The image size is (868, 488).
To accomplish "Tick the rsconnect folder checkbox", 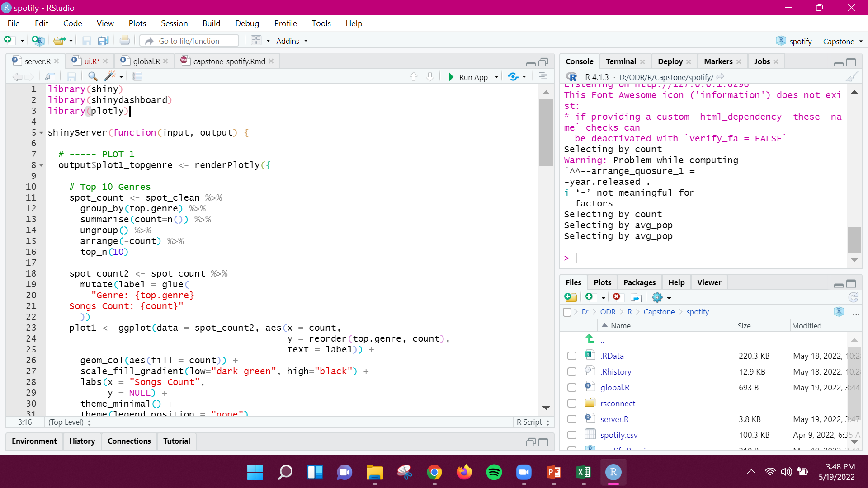I will [572, 404].
